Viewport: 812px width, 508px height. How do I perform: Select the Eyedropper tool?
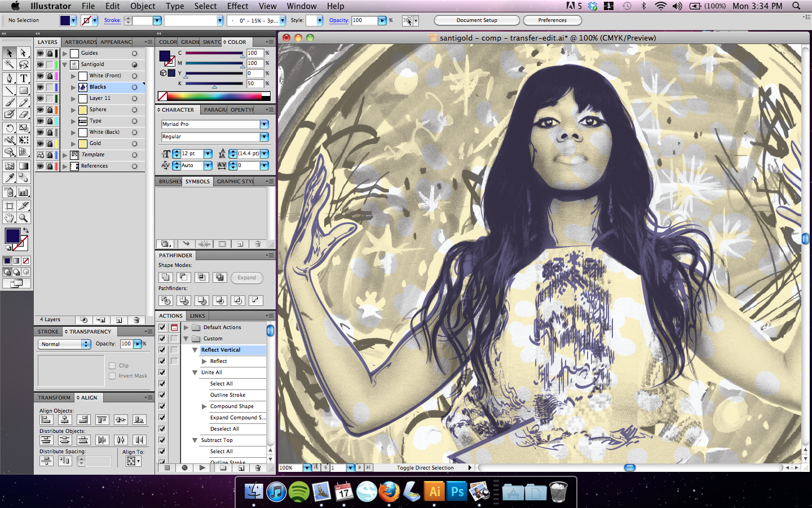pyautogui.click(x=10, y=178)
